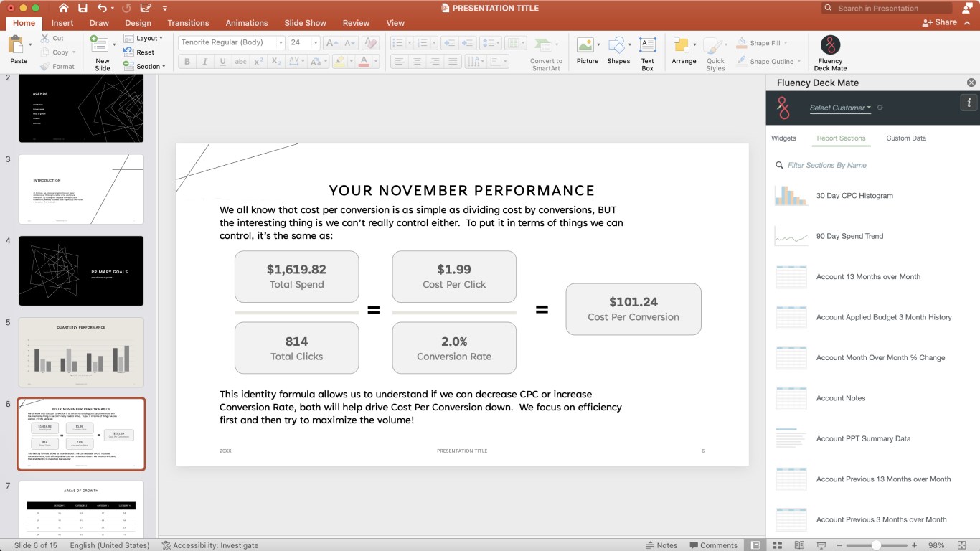
Task: Undo the last action
Action: click(102, 9)
